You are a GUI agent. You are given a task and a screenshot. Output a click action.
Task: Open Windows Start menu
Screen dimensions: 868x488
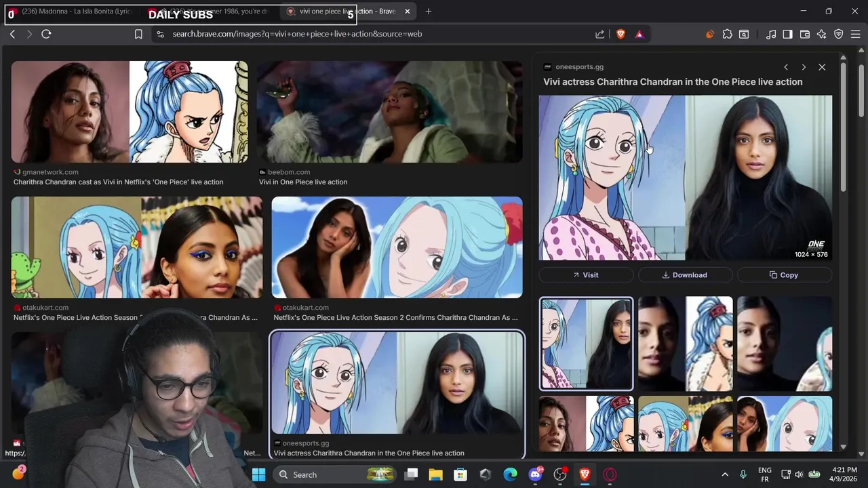tap(258, 474)
